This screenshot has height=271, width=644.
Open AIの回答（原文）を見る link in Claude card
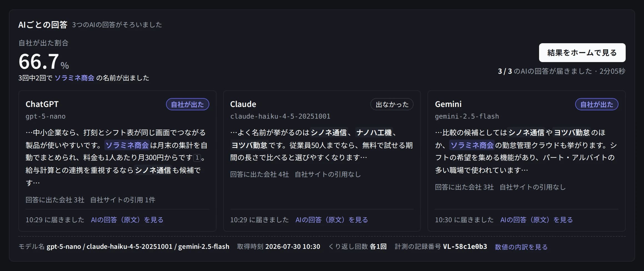coord(332,220)
